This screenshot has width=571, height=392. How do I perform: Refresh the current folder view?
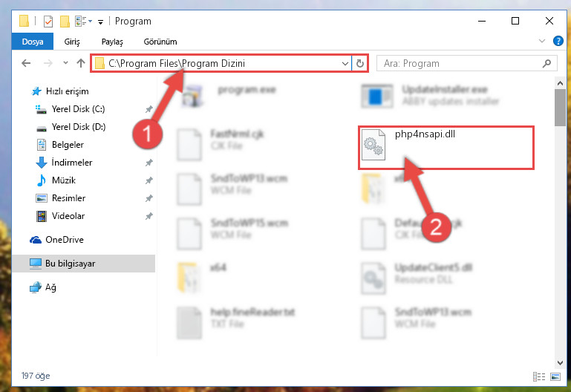[x=360, y=63]
